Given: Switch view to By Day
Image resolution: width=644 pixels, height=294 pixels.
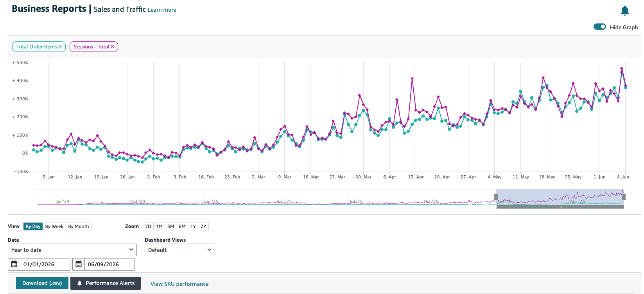Looking at the screenshot, I should coord(33,226).
